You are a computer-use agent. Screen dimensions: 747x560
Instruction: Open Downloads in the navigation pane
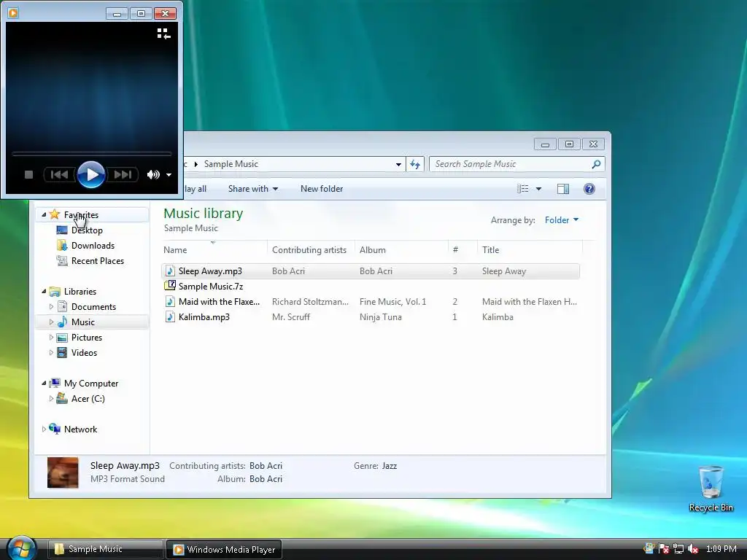click(93, 246)
